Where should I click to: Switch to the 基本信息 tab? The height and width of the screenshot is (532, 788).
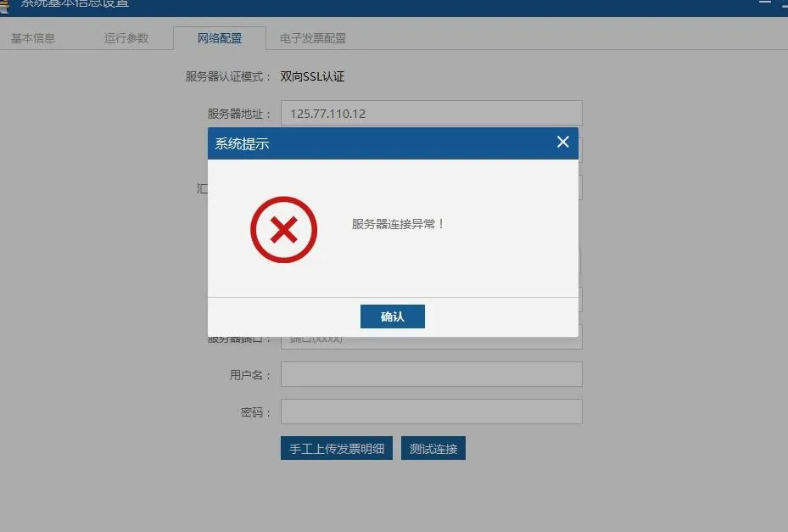[33, 38]
